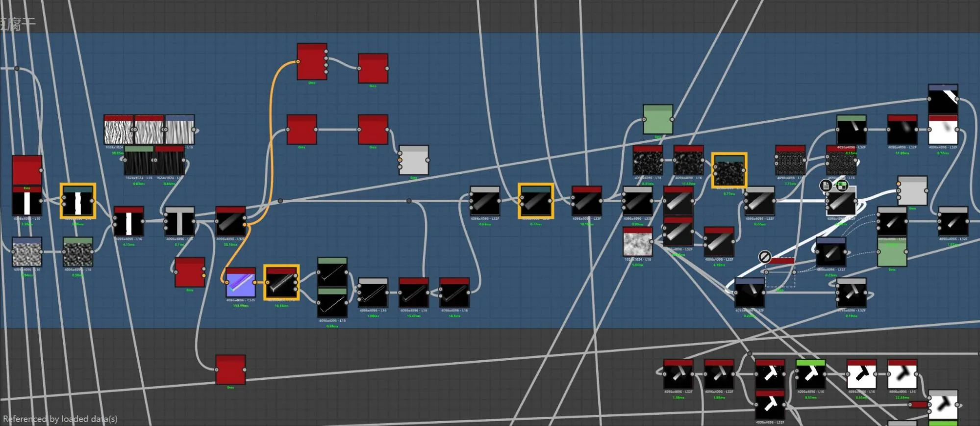This screenshot has width=980, height=426.
Task: Select the white T-shaped mask node
Action: pyautogui.click(x=179, y=221)
